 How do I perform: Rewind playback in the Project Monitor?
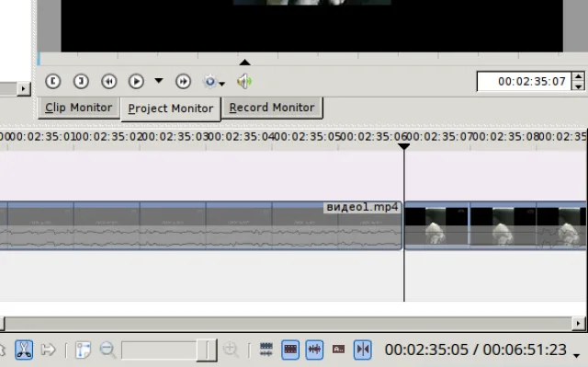(x=109, y=82)
